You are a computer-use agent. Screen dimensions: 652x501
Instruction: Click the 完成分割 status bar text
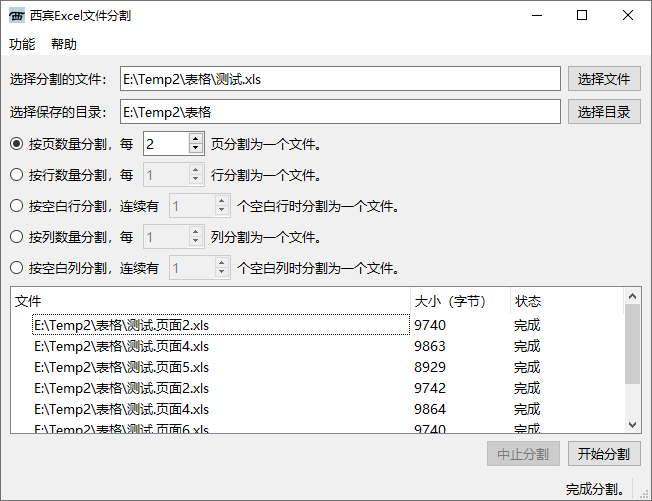(x=594, y=489)
